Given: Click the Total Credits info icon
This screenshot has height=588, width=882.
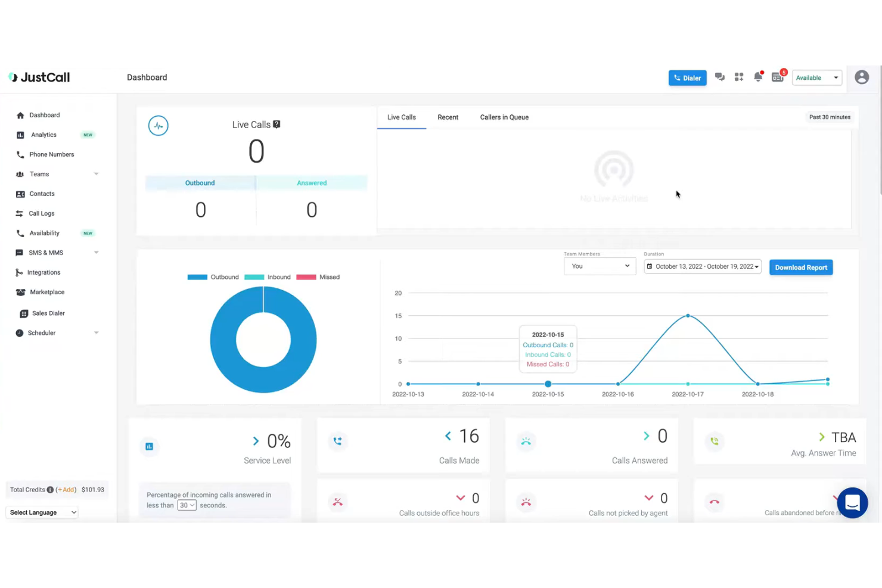Looking at the screenshot, I should click(50, 490).
